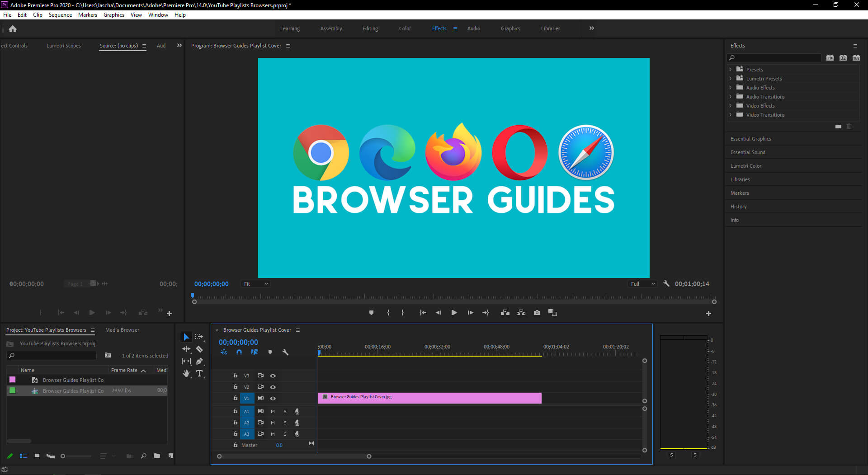Switch to the Editing workspace

(x=370, y=28)
